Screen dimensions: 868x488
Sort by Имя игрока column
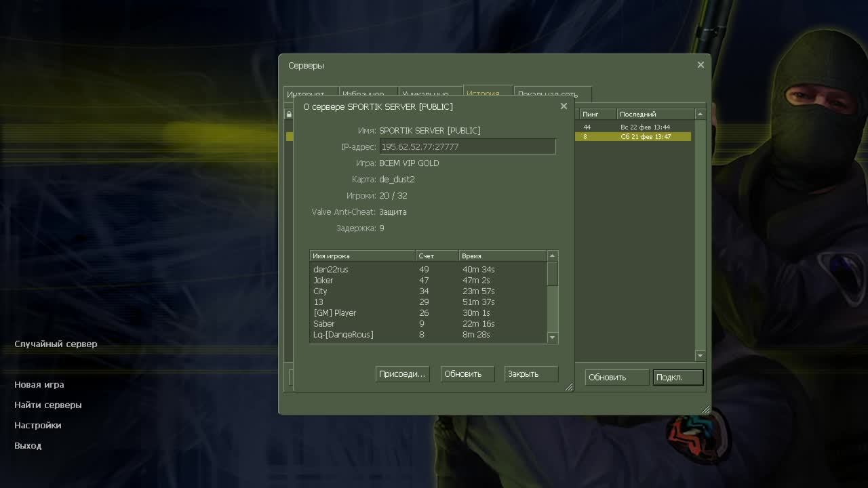point(362,256)
